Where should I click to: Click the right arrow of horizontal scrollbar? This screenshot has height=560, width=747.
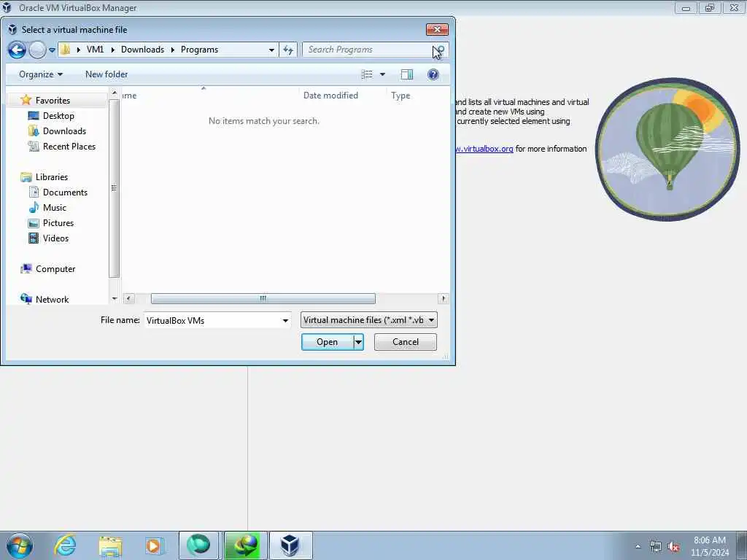click(444, 298)
